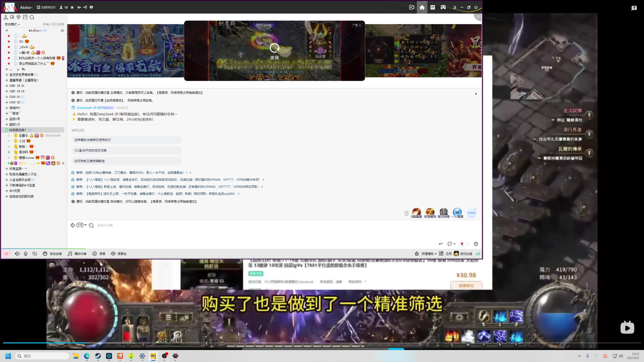Search the channel with magnifier icon
The width and height of the screenshot is (644, 362).
(32, 17)
